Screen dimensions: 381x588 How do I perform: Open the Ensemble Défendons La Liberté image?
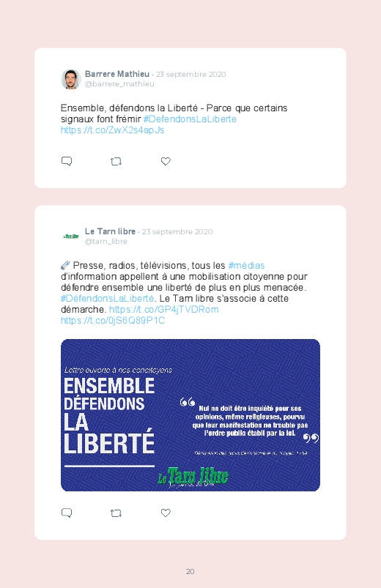pos(190,415)
